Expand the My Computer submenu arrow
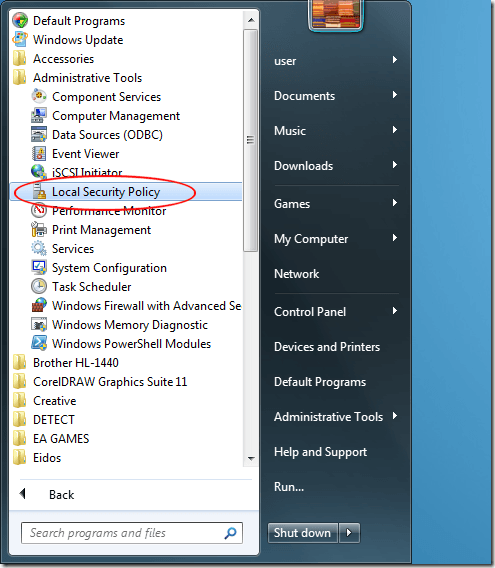The image size is (495, 568). coord(395,238)
